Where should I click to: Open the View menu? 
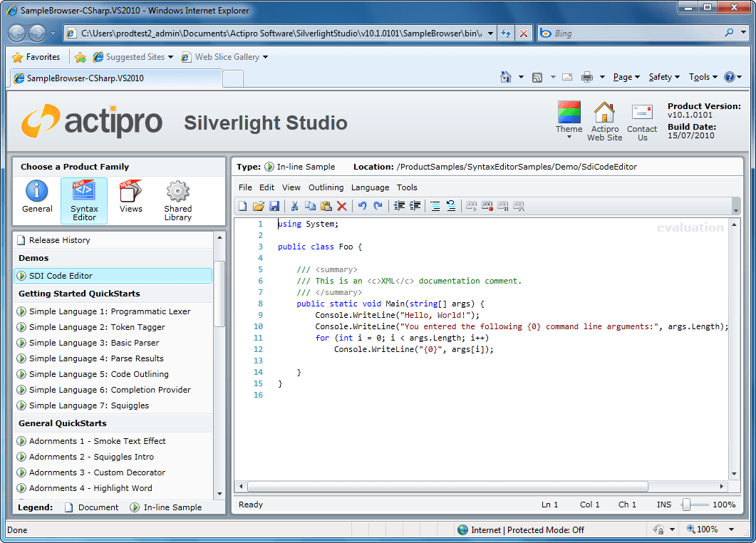click(x=291, y=187)
